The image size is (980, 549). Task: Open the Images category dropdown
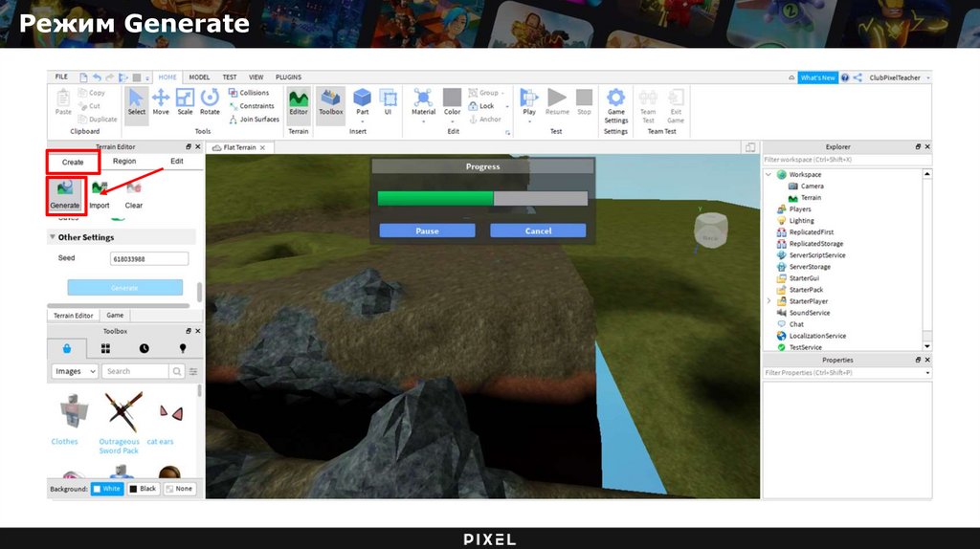point(75,371)
